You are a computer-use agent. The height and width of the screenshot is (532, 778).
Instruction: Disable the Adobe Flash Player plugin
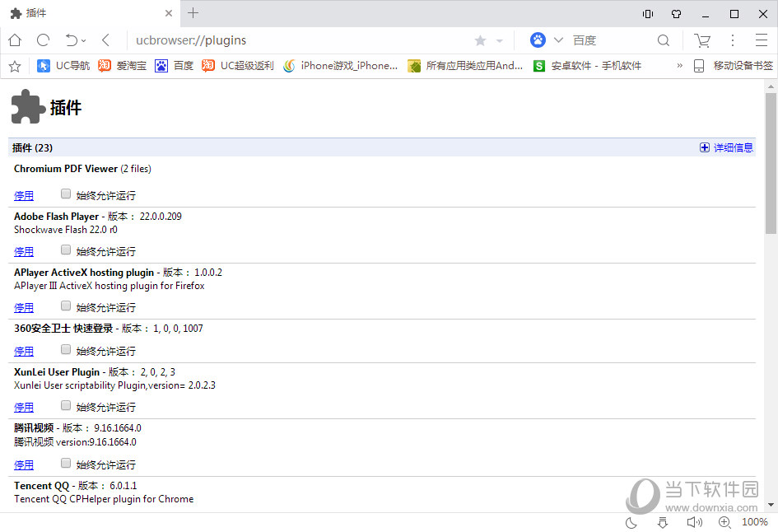pos(24,252)
